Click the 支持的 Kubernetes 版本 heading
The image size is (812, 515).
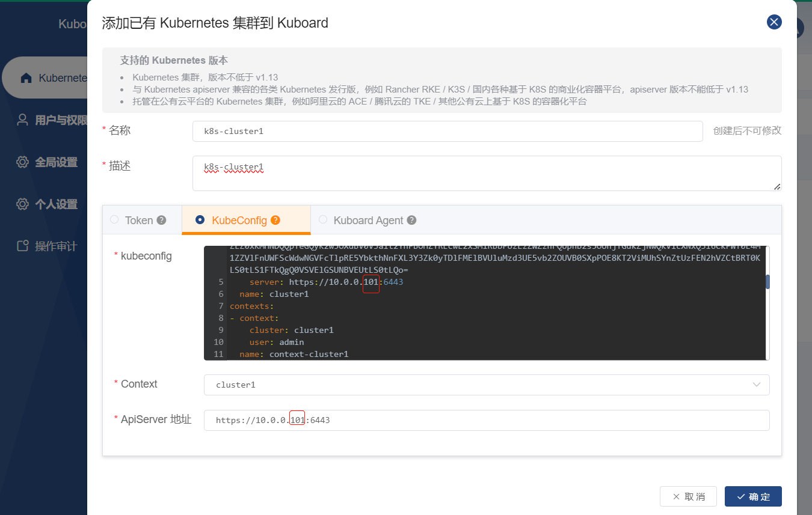[x=174, y=60]
